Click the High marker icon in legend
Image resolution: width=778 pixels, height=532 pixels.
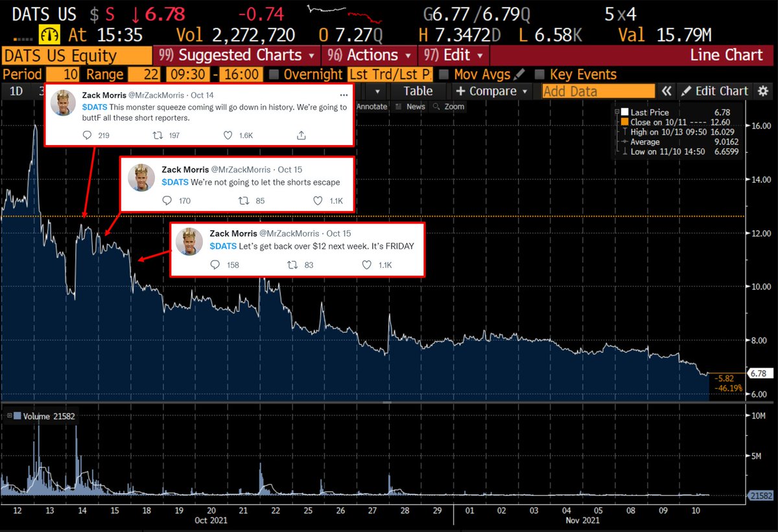(625, 132)
